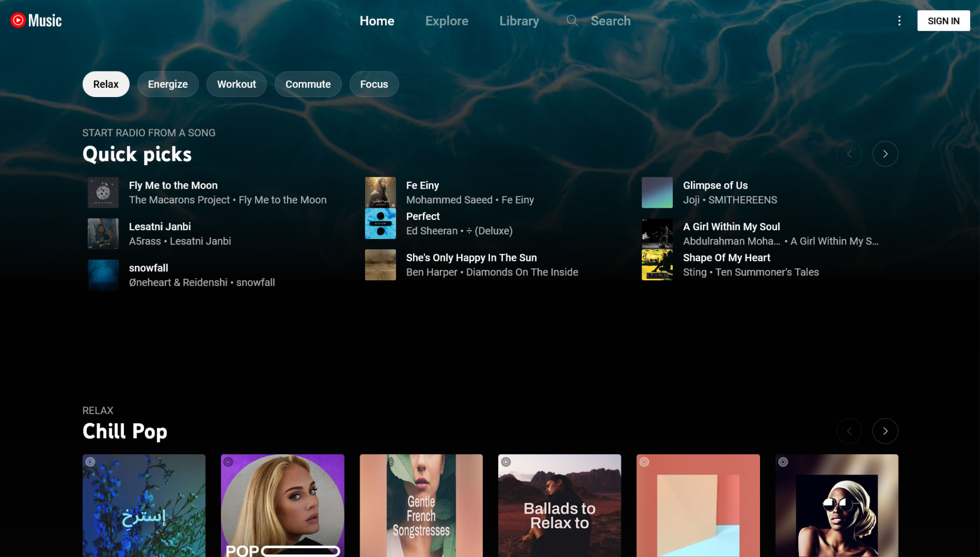Open the Fly Me to the Moon song title

coord(173,186)
